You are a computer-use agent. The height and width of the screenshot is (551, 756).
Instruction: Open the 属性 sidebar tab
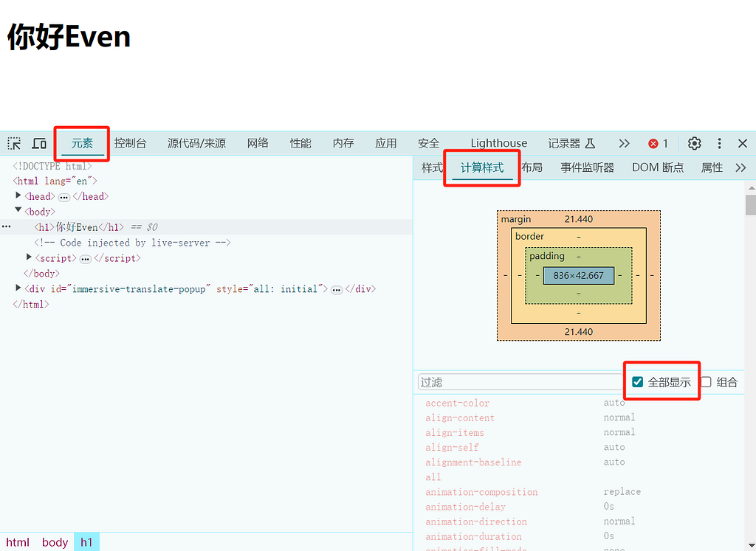click(712, 167)
